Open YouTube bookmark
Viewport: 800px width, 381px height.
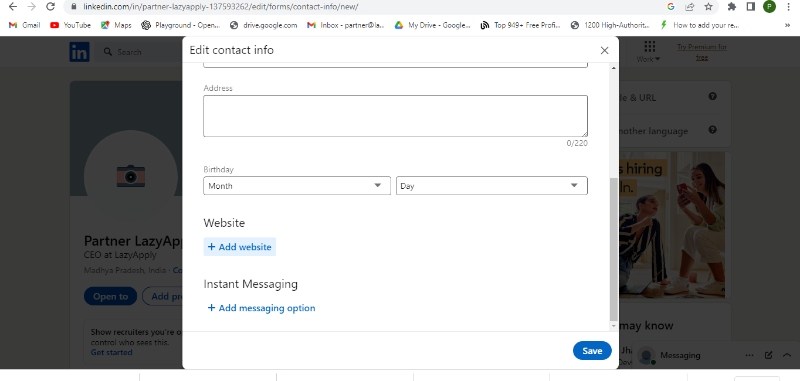pyautogui.click(x=70, y=25)
